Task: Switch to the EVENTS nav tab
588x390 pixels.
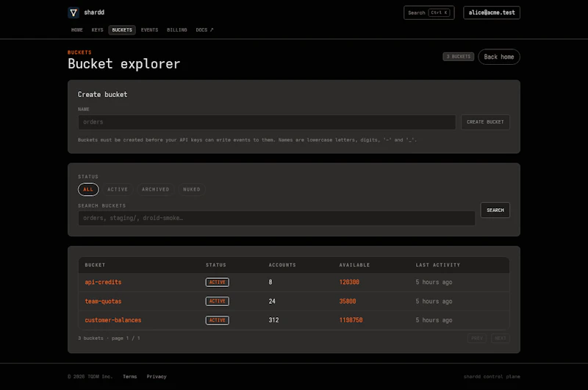Action: (149, 30)
